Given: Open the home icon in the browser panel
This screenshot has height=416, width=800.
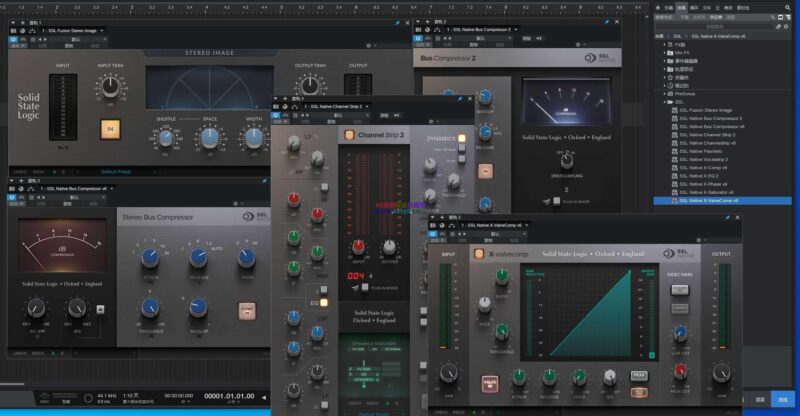Looking at the screenshot, I should [x=658, y=8].
